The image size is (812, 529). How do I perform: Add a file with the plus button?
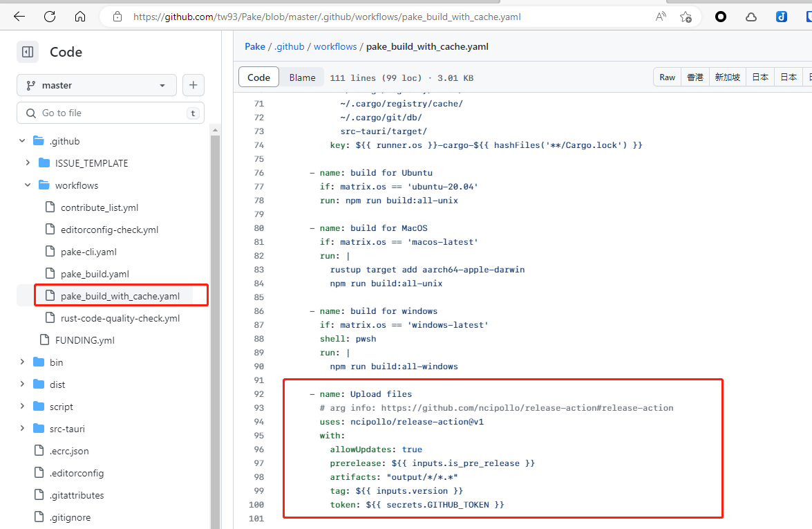193,85
